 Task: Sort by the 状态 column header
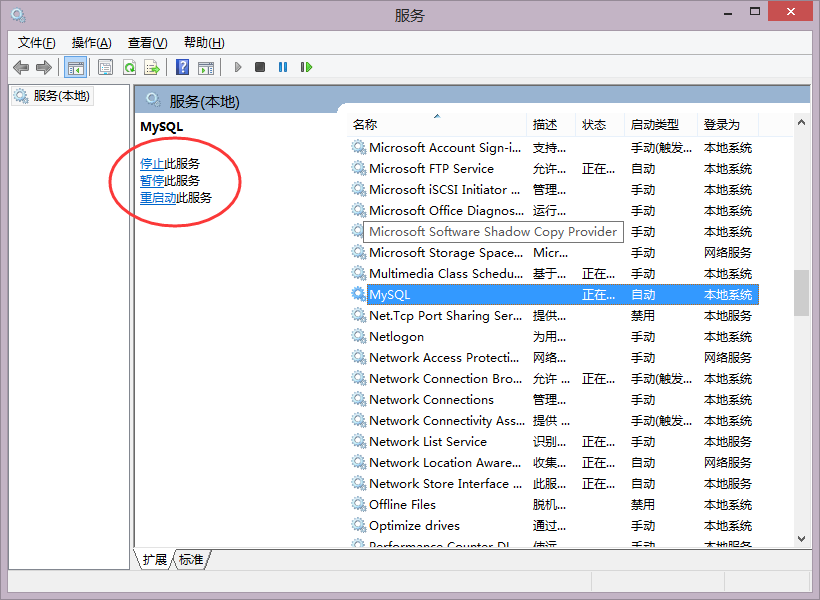point(600,125)
